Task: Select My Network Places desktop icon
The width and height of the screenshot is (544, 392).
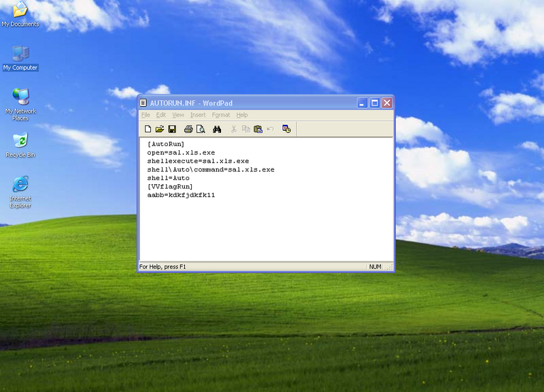Action: pyautogui.click(x=20, y=105)
